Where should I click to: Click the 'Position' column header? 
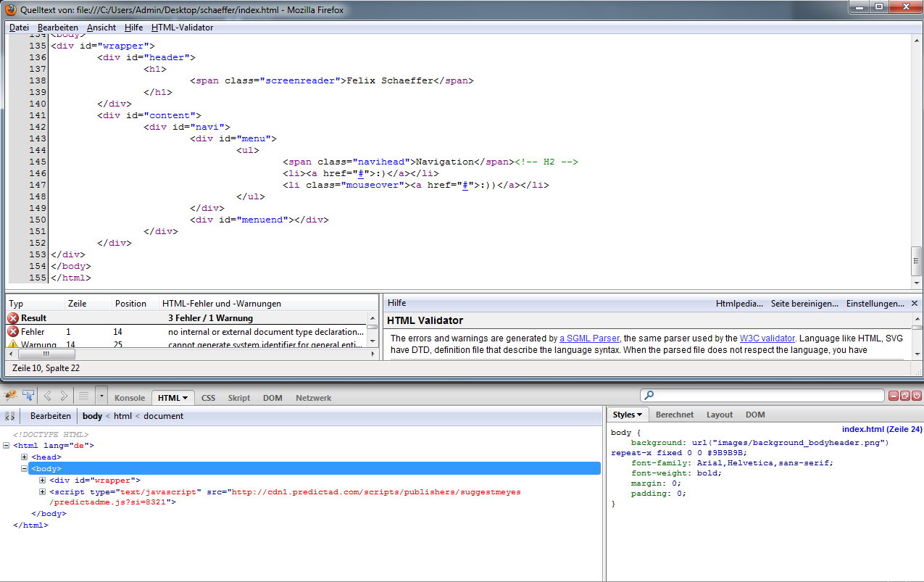point(134,304)
